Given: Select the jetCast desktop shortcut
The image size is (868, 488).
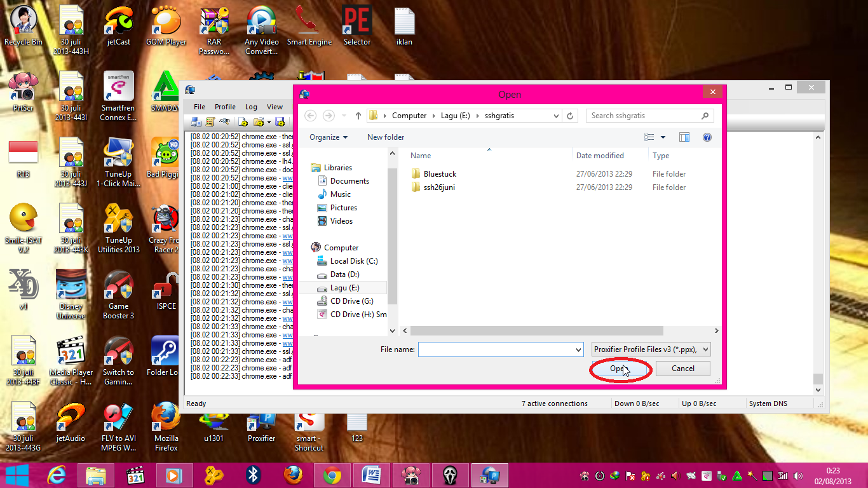Looking at the screenshot, I should coord(119,25).
